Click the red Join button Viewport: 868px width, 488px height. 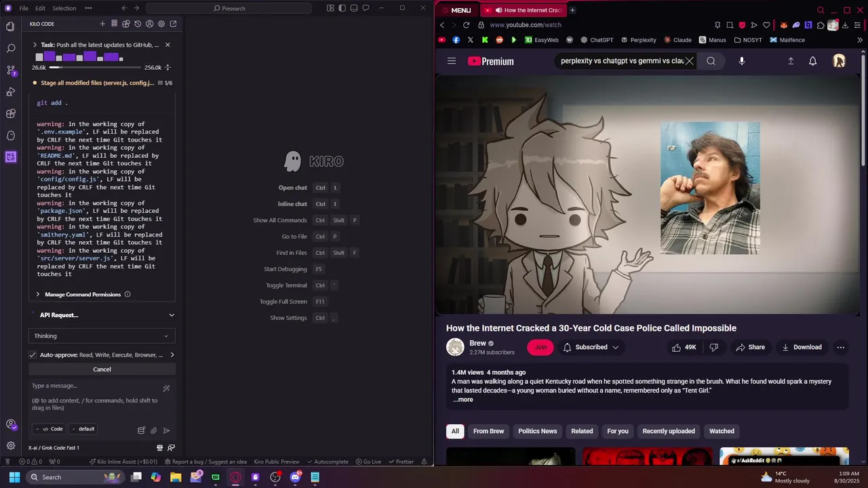click(540, 347)
